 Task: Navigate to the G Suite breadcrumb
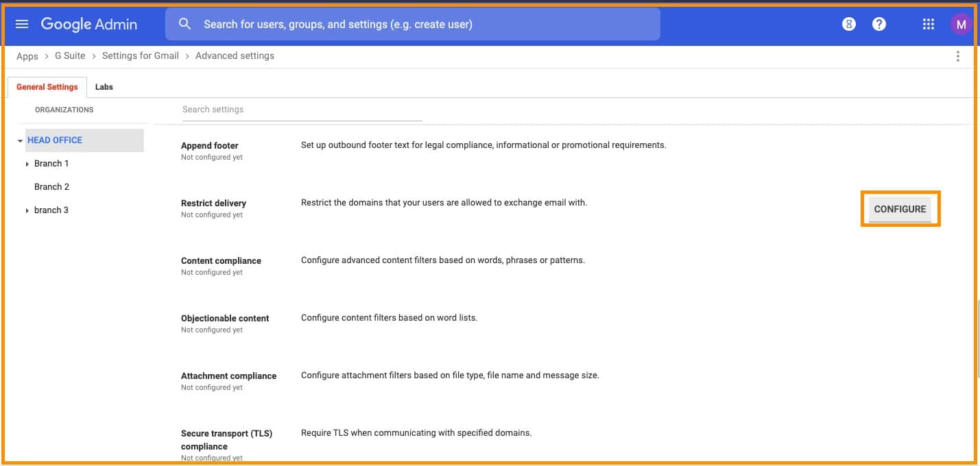click(x=70, y=56)
